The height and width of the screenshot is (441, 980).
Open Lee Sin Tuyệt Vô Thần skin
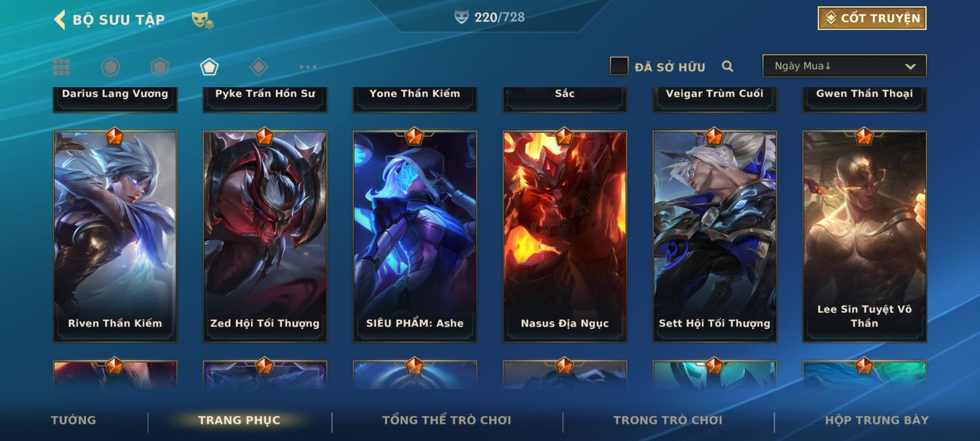click(864, 236)
